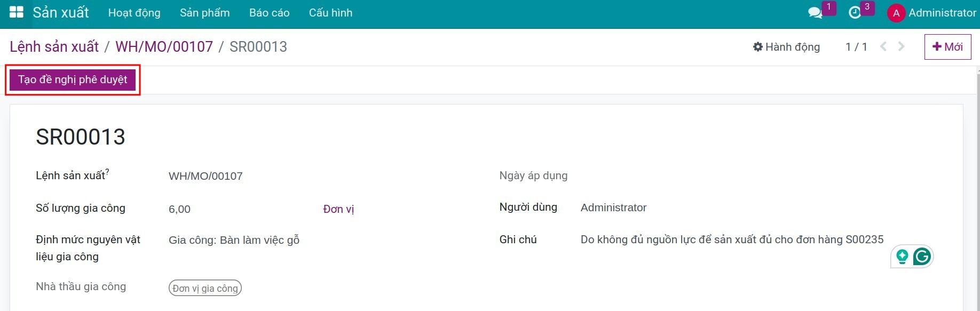Navigate to Lệnh sản xuất breadcrumb
The height and width of the screenshot is (311, 980).
54,47
